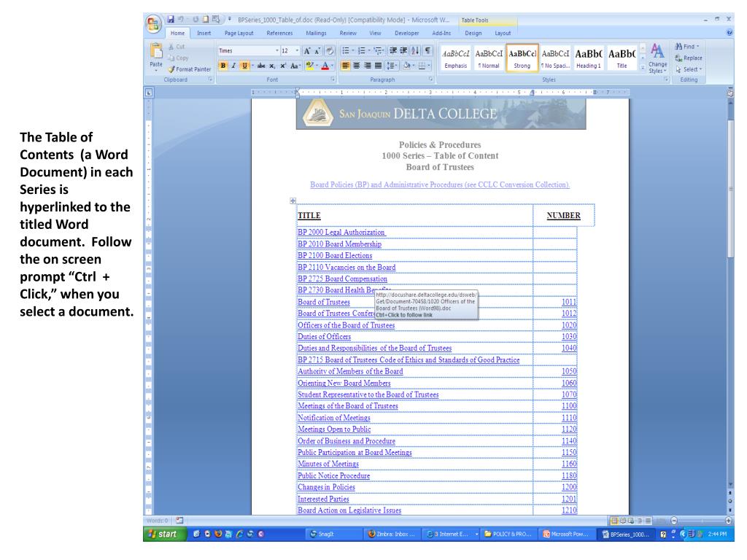Click the Clear Formatting icon
This screenshot has width=747, height=560.
pyautogui.click(x=330, y=51)
